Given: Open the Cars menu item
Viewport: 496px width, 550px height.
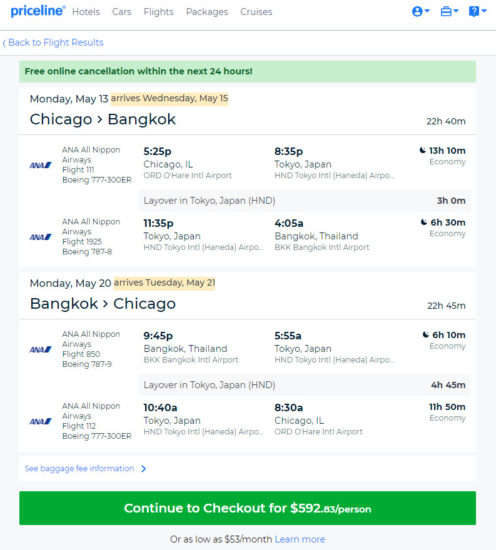Looking at the screenshot, I should pyautogui.click(x=122, y=12).
